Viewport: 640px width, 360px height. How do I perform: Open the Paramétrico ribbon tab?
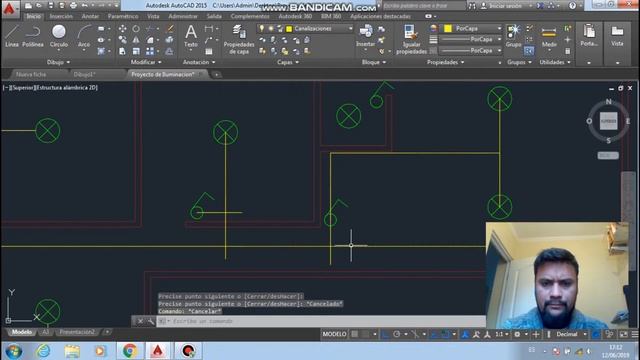pyautogui.click(x=123, y=16)
